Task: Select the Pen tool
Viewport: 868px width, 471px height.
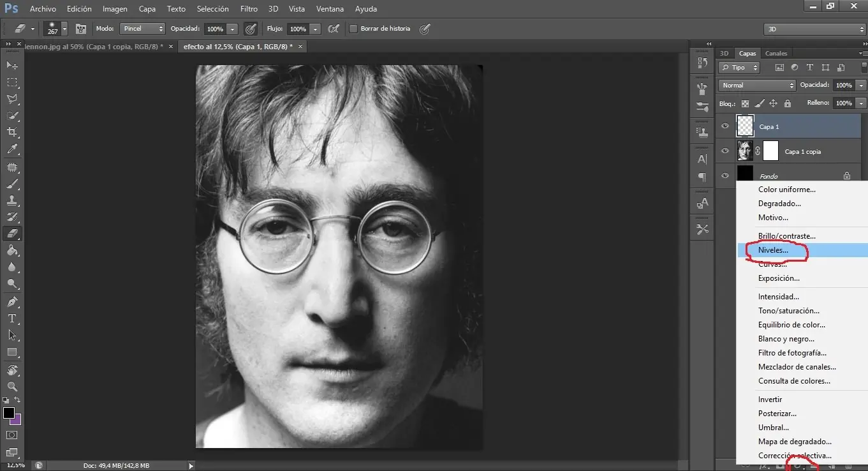Action: [x=12, y=301]
